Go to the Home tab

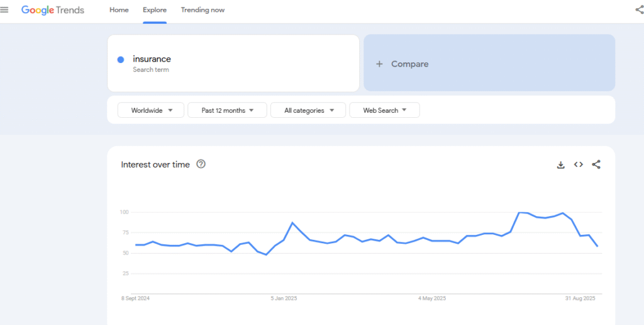point(119,10)
